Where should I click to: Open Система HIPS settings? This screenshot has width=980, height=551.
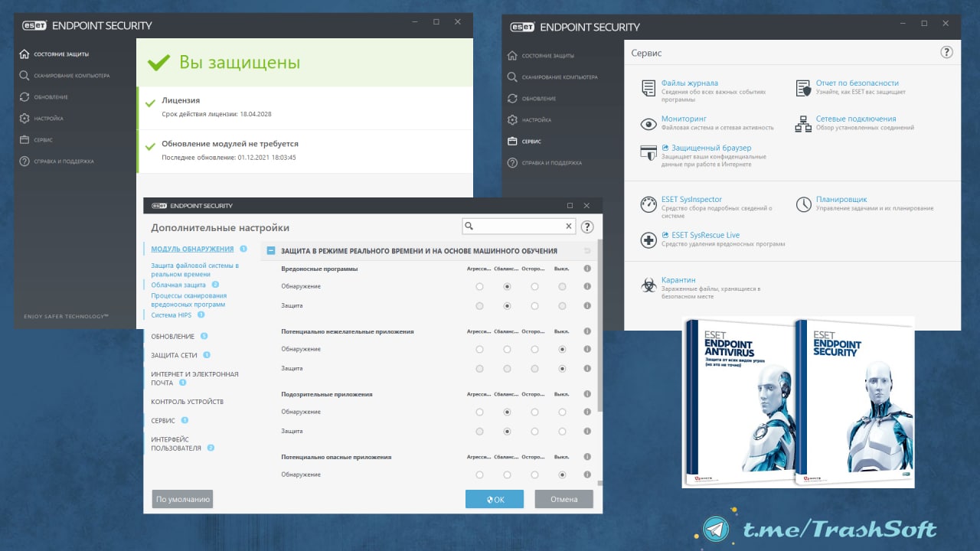tap(171, 315)
